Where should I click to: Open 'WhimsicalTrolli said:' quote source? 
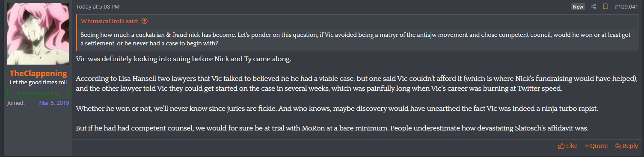(x=110, y=21)
